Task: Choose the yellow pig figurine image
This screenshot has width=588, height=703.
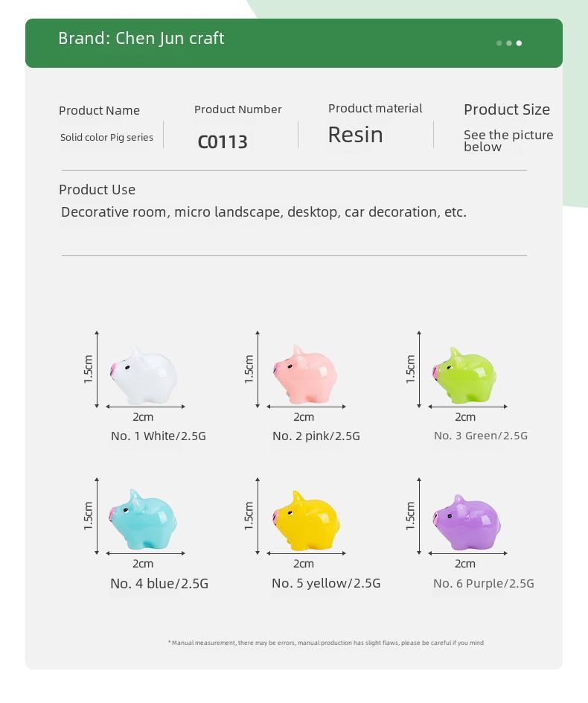Action: coord(306,521)
